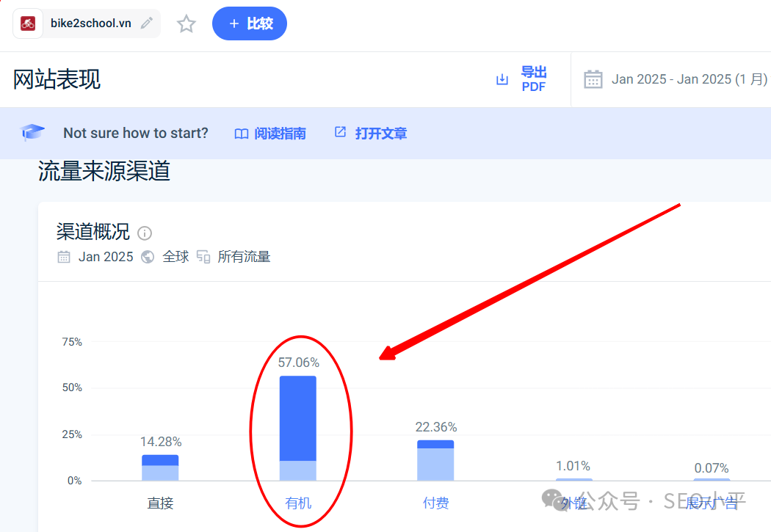Open the Jan 2025 date range picker
The height and width of the screenshot is (532, 771).
689,79
